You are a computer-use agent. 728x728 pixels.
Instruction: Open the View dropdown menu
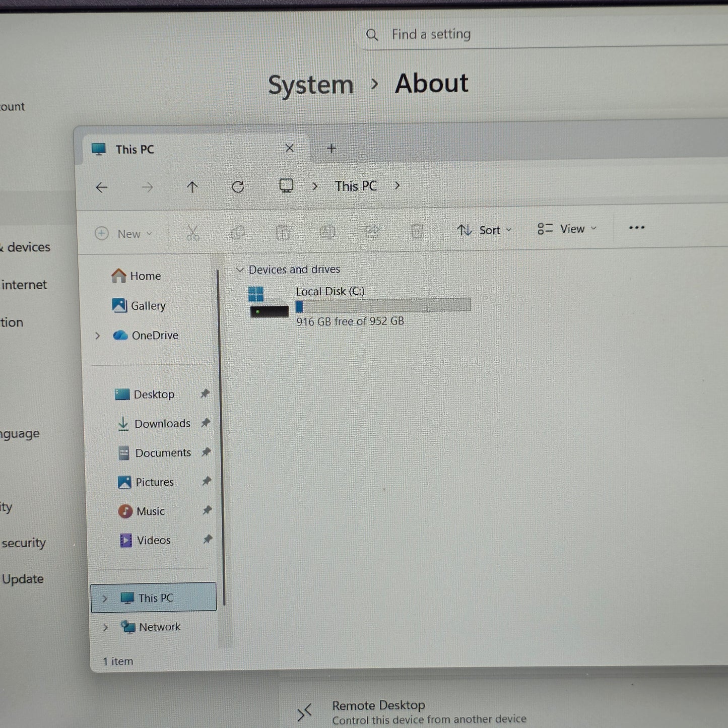tap(567, 229)
